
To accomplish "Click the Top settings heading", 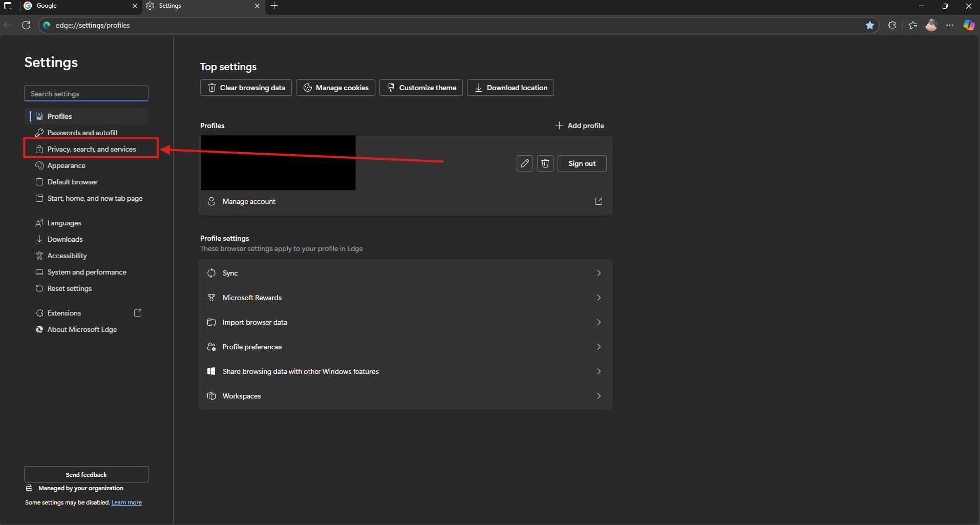I will pos(228,67).
